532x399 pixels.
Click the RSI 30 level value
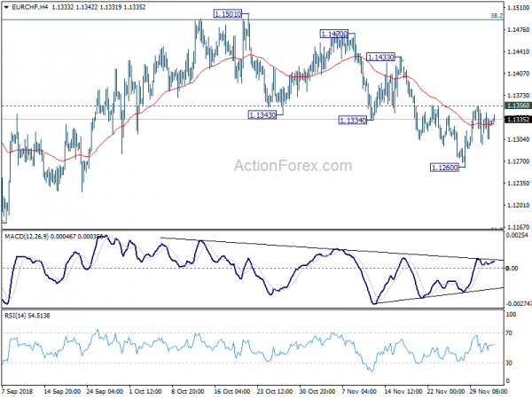tap(509, 363)
